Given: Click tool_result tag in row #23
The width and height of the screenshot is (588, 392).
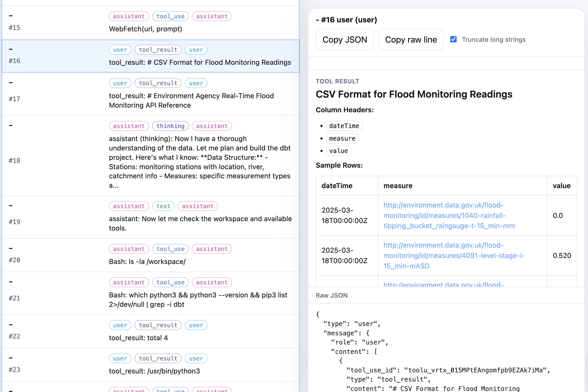Looking at the screenshot, I should pos(158,359).
